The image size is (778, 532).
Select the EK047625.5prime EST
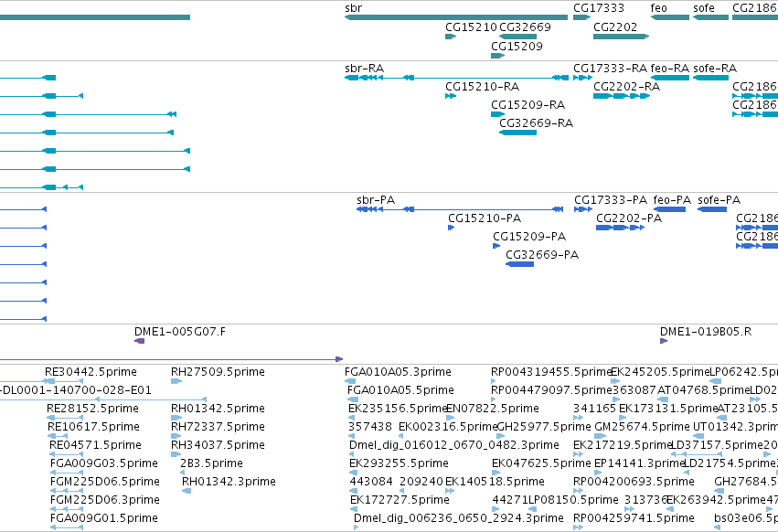point(496,473)
